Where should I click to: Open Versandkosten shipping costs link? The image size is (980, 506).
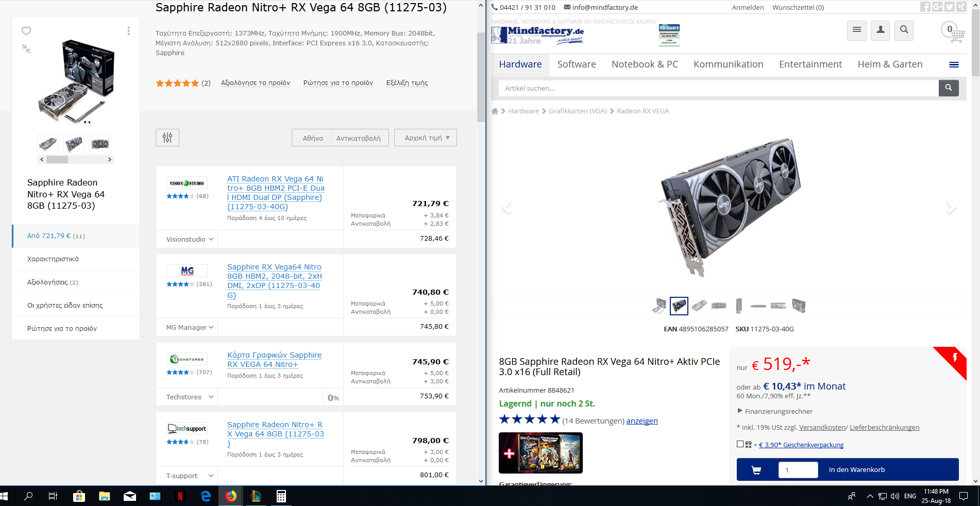[822, 427]
